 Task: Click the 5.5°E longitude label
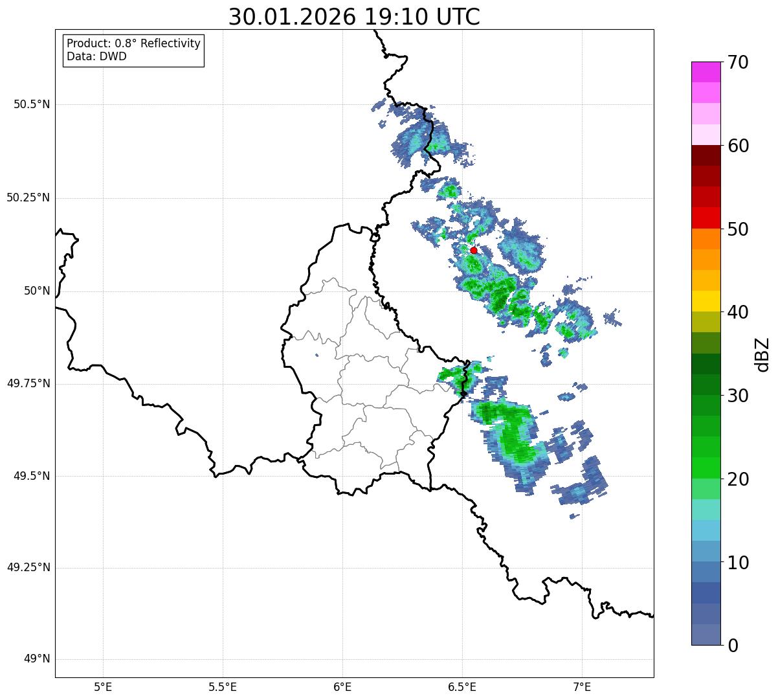(223, 687)
